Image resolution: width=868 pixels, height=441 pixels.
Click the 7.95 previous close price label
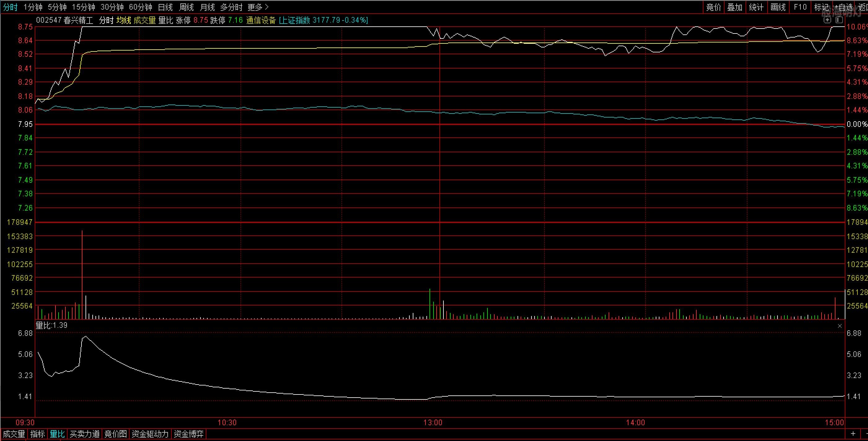coord(25,124)
